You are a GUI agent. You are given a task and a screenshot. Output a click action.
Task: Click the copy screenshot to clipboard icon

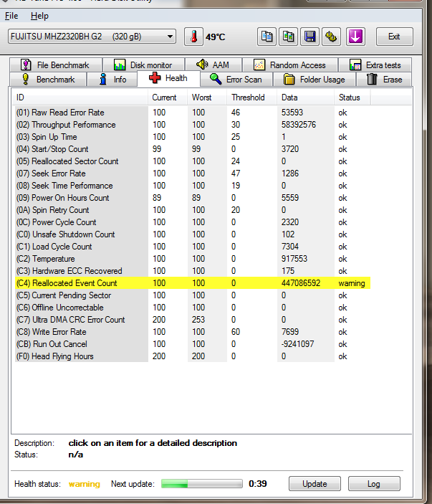coord(289,37)
